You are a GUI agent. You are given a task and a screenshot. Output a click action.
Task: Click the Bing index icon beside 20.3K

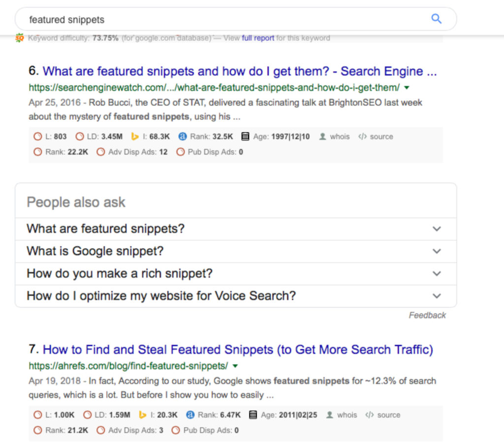142,415
